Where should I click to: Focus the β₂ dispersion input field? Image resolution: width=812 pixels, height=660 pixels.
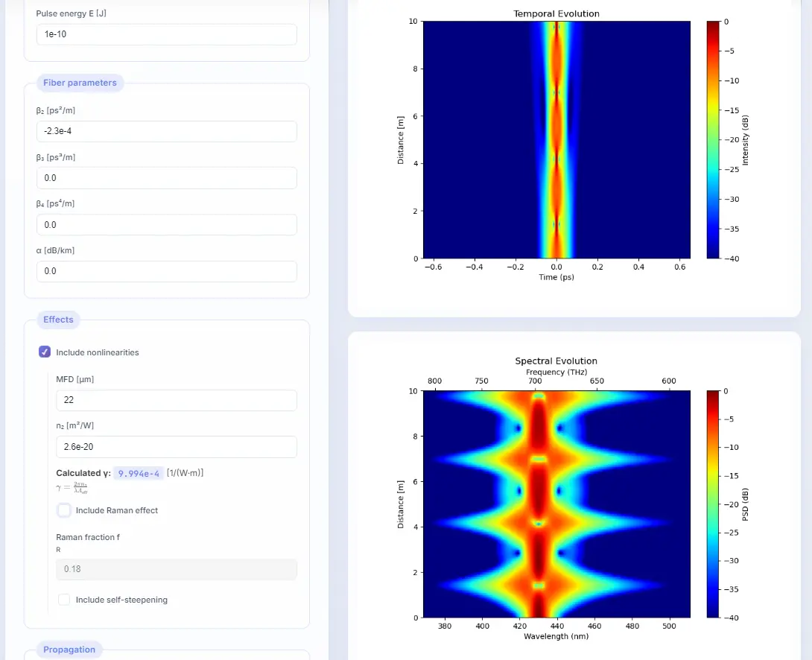pos(166,131)
